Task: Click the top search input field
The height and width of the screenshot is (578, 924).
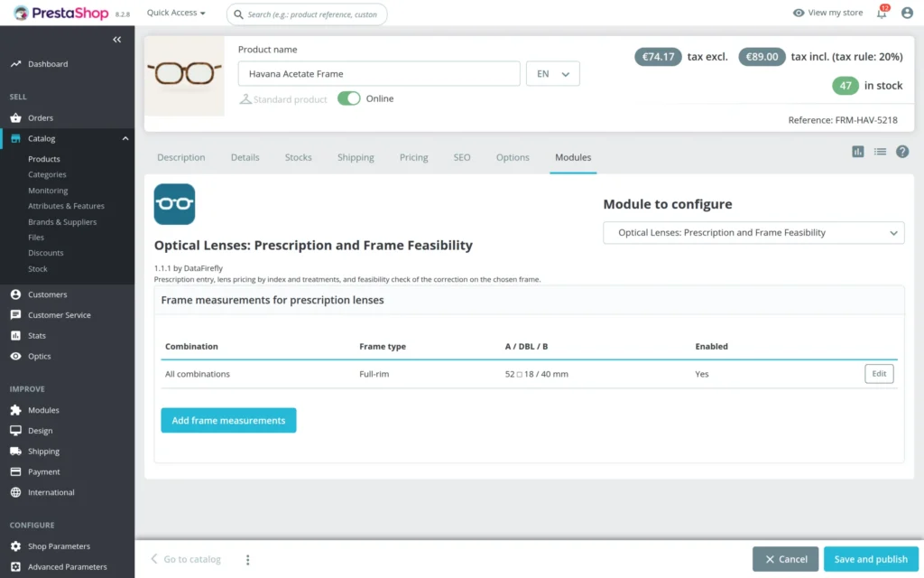Action: (x=307, y=14)
